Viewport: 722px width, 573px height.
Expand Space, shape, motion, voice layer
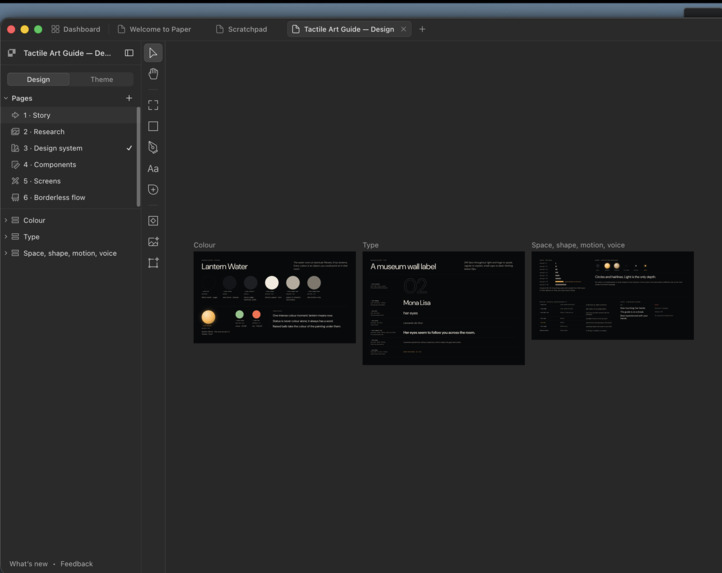point(6,253)
